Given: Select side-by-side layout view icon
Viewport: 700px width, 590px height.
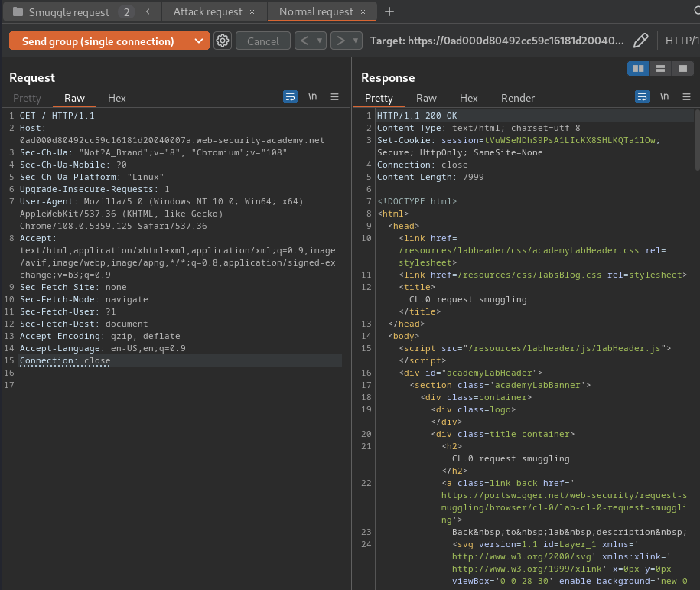Looking at the screenshot, I should click(x=638, y=68).
